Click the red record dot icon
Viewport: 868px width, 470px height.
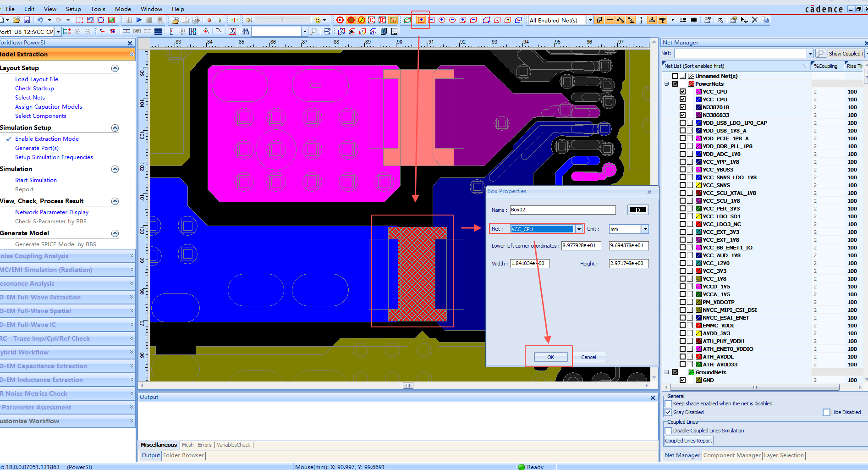pyautogui.click(x=209, y=20)
